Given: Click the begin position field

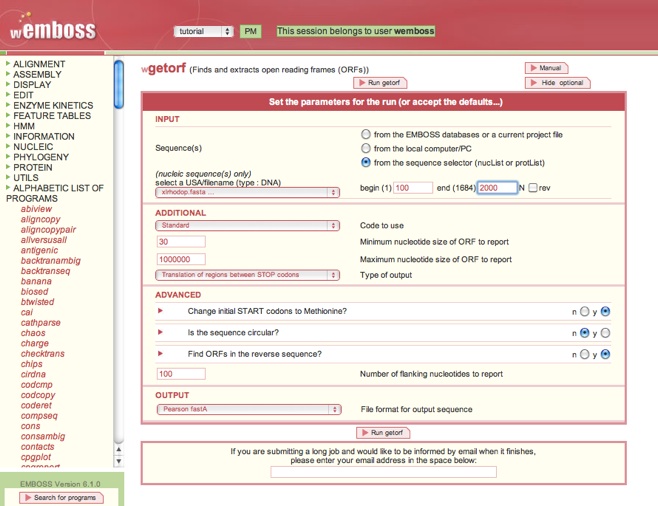Looking at the screenshot, I should pos(413,188).
